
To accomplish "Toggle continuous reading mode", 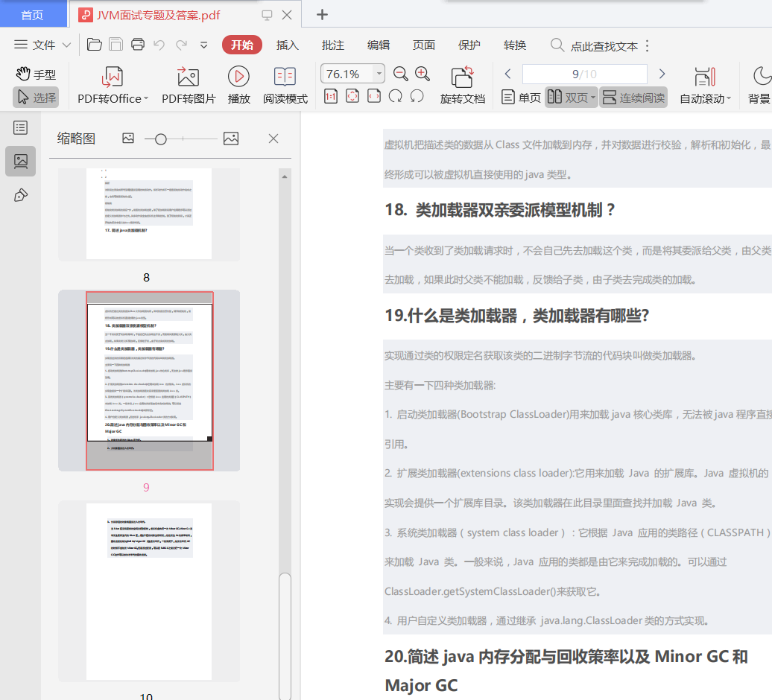I will 633,98.
